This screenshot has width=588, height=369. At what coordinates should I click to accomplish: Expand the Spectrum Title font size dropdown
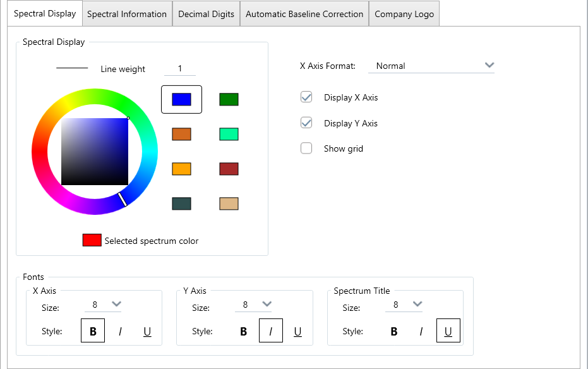[x=416, y=304]
